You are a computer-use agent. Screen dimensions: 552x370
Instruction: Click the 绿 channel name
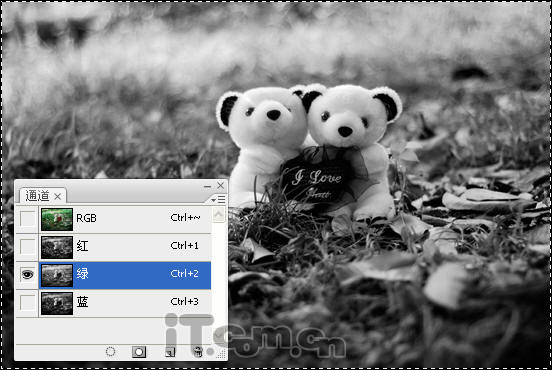click(82, 274)
